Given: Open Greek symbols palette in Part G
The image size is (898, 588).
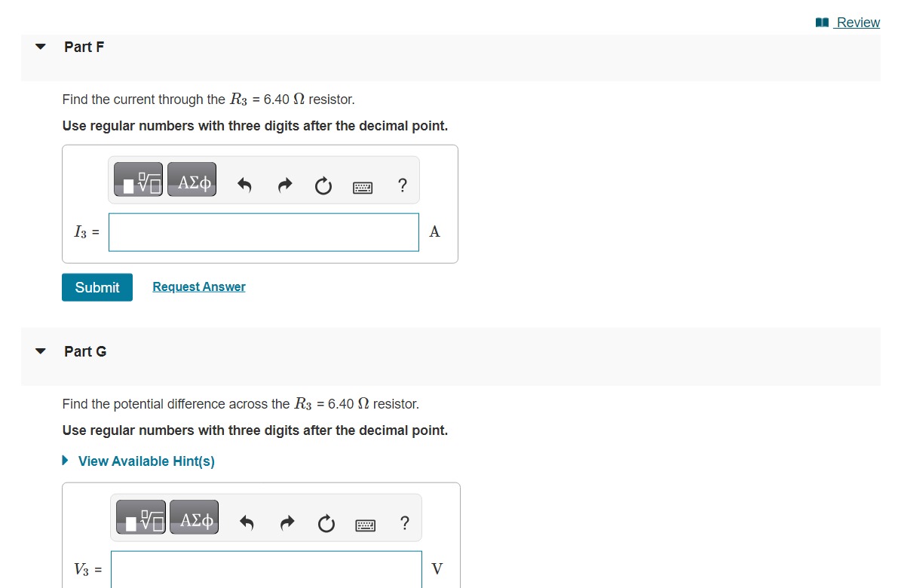Looking at the screenshot, I should [x=194, y=517].
